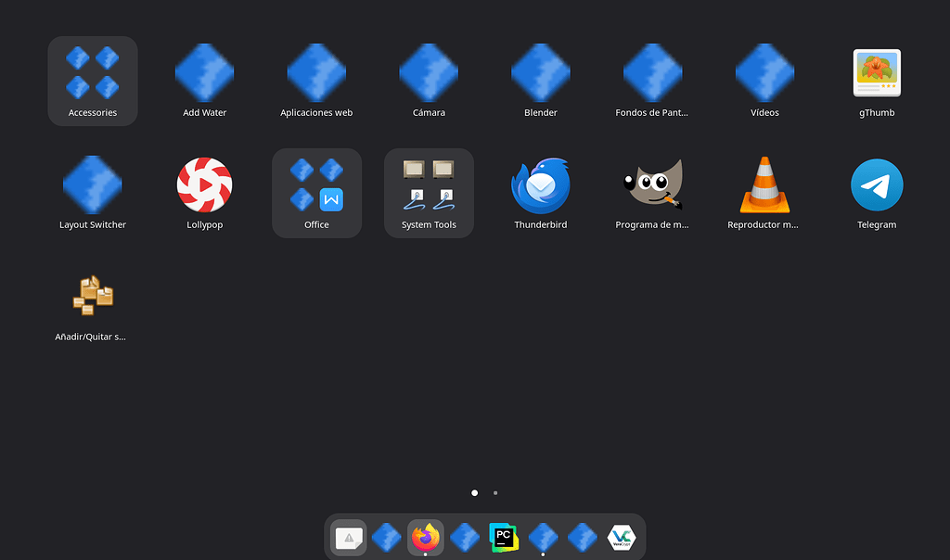The image size is (950, 560).
Task: Launch the GIMP image editor
Action: pyautogui.click(x=652, y=184)
